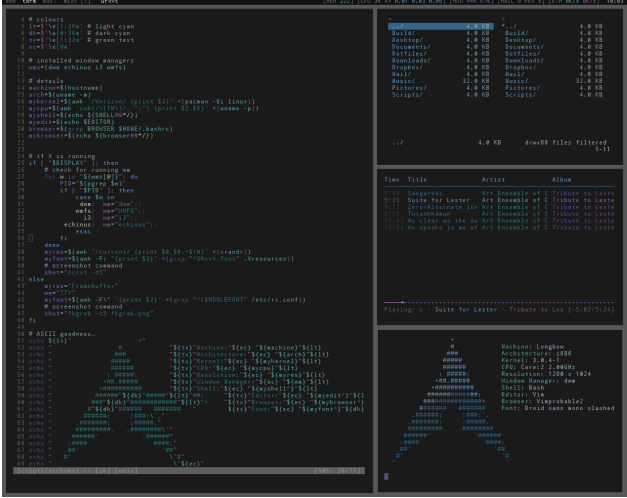Viewport: 627px width, 498px height.
Task: Open Scripts/ folder in left file pane
Action: click(x=407, y=95)
